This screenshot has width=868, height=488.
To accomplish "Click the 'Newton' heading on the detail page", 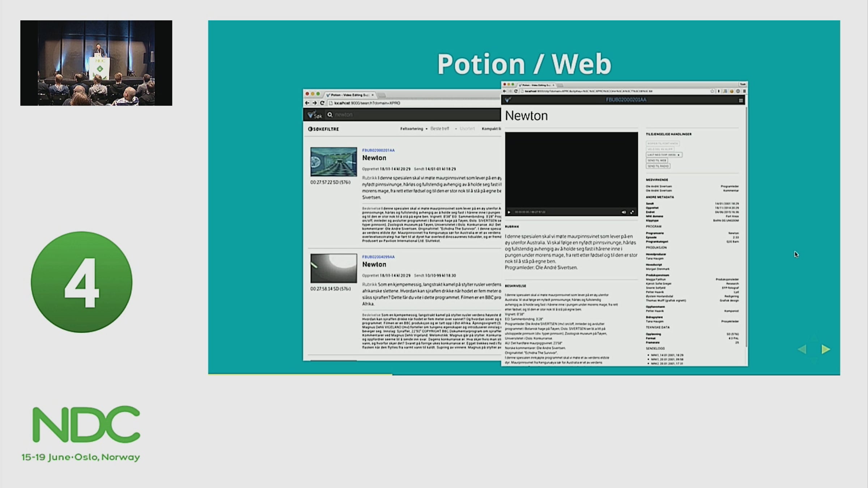I will point(526,116).
